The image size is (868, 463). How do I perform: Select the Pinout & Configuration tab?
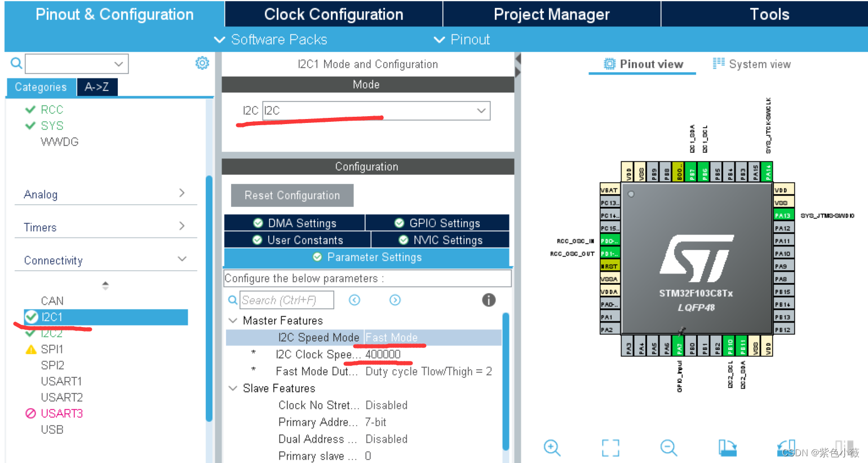point(114,14)
